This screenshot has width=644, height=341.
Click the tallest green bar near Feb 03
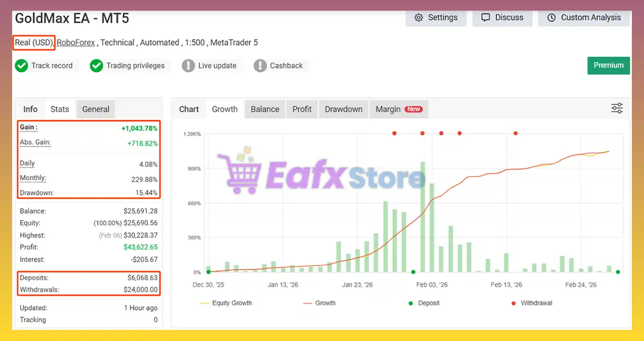pos(423,216)
